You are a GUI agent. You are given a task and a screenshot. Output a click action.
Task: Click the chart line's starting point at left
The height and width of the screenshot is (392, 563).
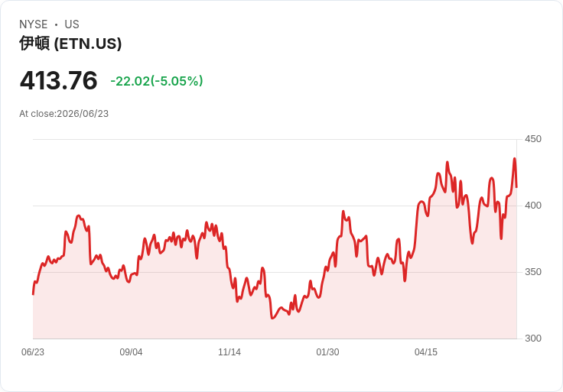coord(34,294)
